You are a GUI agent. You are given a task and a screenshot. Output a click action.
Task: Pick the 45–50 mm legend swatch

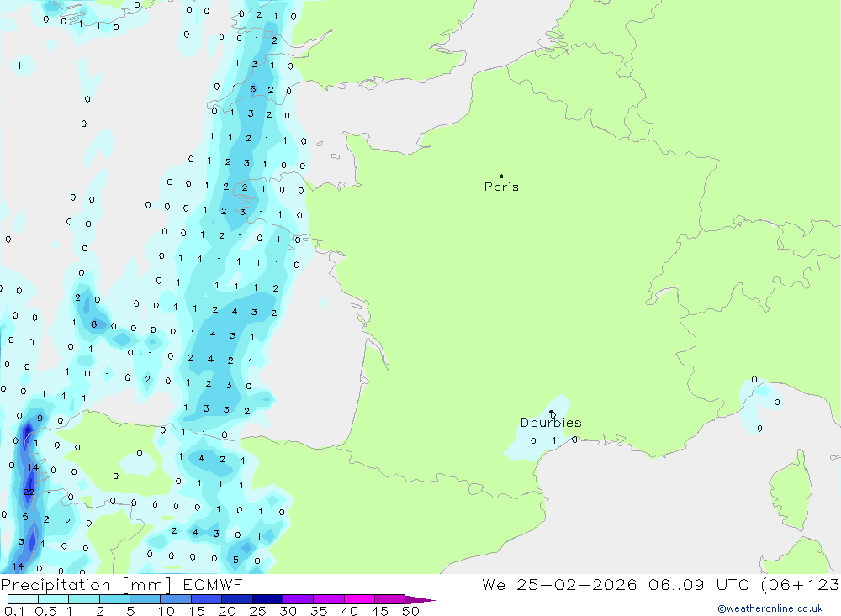389,599
